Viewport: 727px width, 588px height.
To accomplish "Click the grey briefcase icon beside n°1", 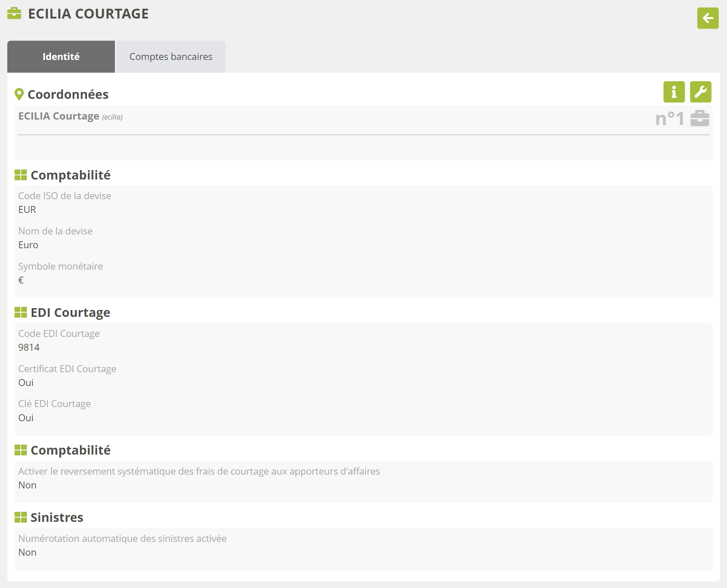I will coord(699,118).
